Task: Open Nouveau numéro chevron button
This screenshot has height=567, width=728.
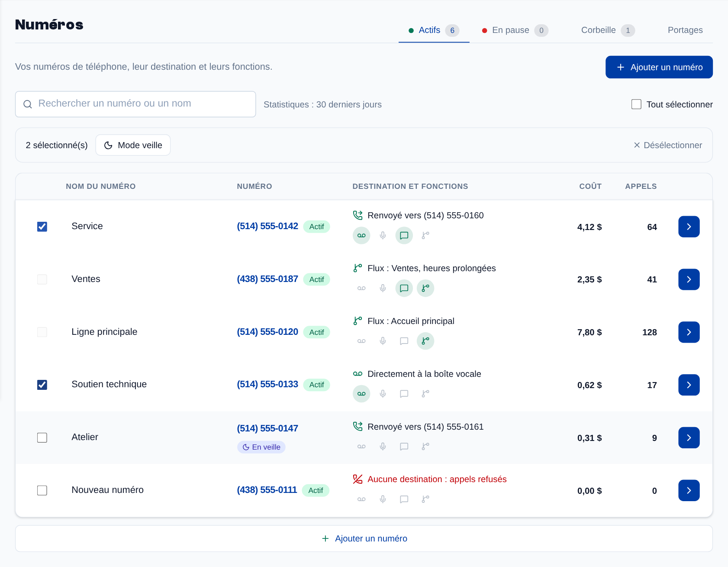Action: click(x=689, y=490)
